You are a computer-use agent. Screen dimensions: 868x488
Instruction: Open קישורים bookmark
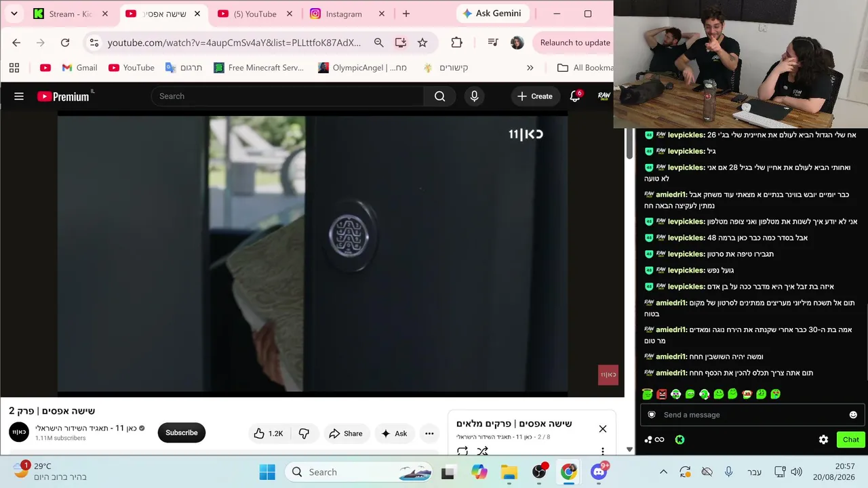tap(446, 68)
